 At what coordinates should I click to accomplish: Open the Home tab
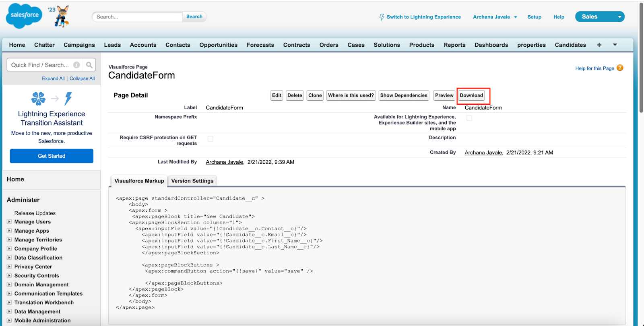[17, 45]
